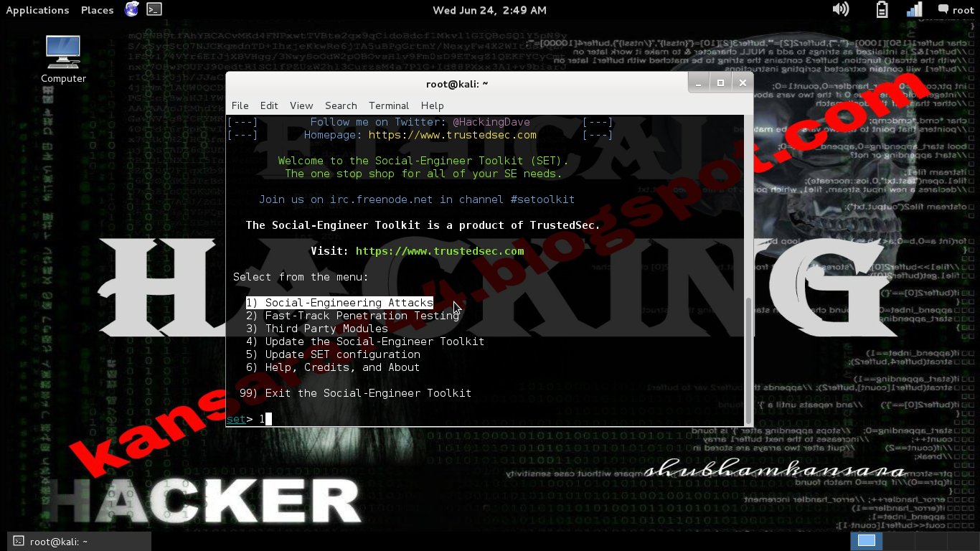980x551 pixels.
Task: Click the Homepage trustedsec.com URL
Action: click(452, 135)
